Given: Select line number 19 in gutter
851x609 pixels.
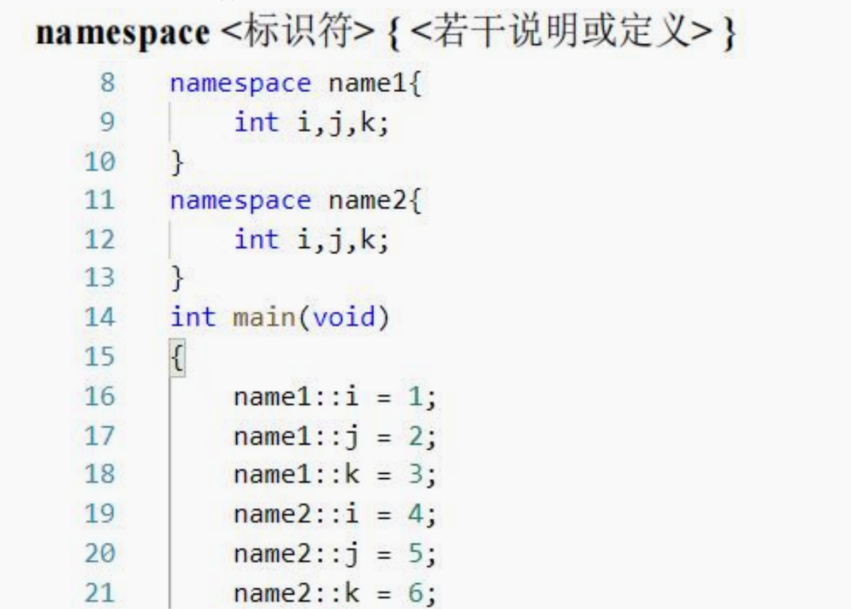Looking at the screenshot, I should click(x=100, y=513).
